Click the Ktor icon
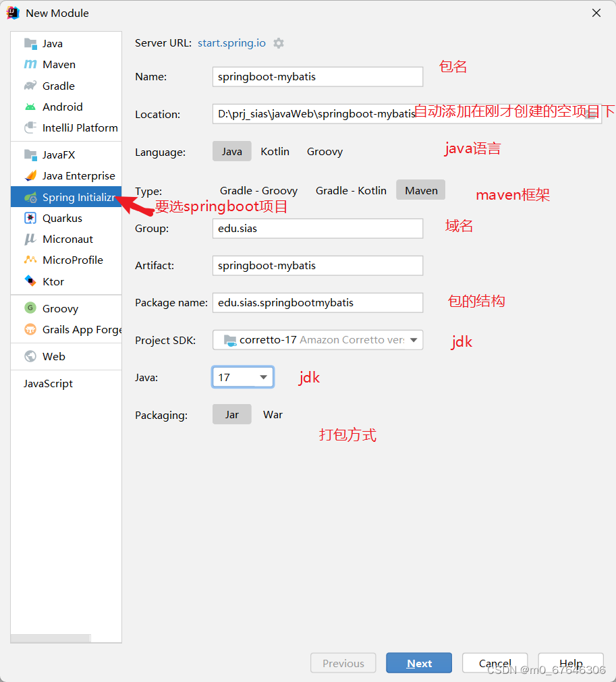 click(x=30, y=281)
